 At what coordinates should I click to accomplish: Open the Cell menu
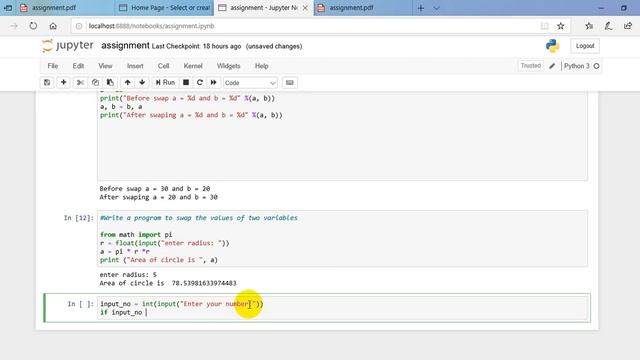(x=163, y=66)
